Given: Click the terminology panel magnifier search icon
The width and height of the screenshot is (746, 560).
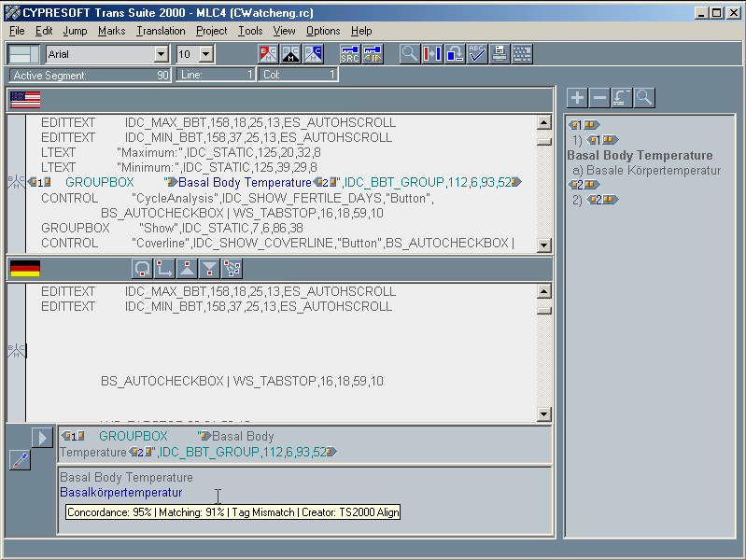Looking at the screenshot, I should [x=644, y=98].
